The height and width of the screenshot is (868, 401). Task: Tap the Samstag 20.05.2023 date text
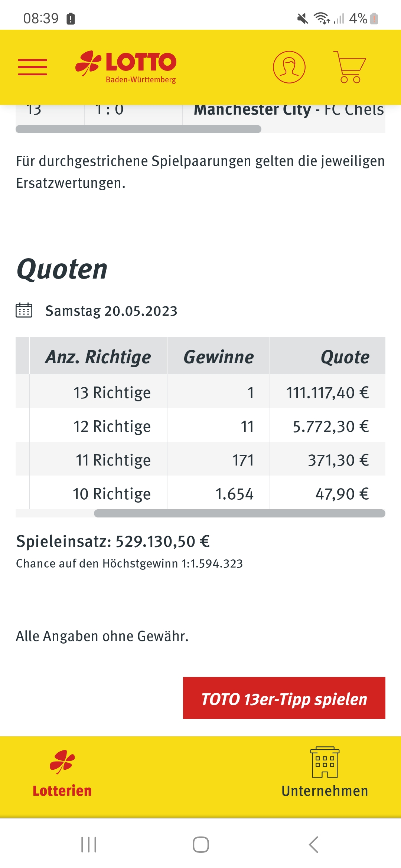click(111, 311)
